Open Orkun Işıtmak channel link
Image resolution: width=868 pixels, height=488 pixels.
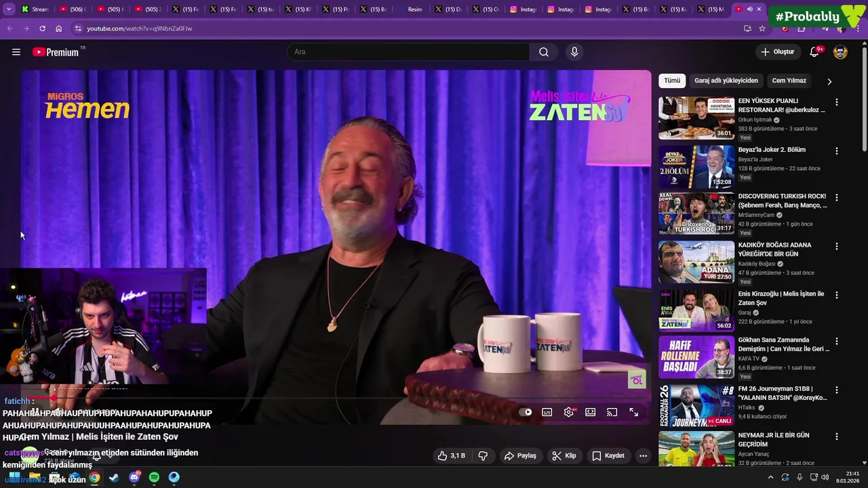(755, 120)
